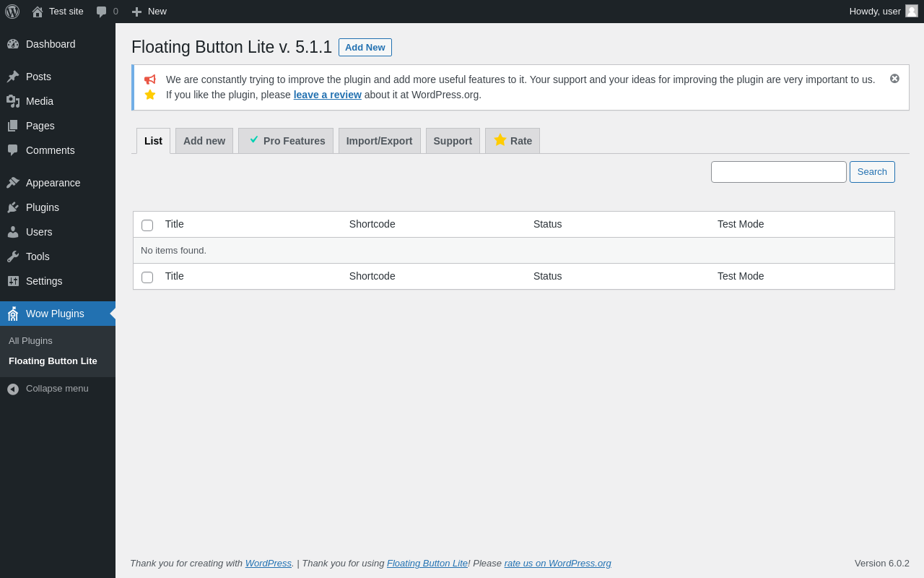
Task: Open the Test site home icon
Action: coord(38,12)
